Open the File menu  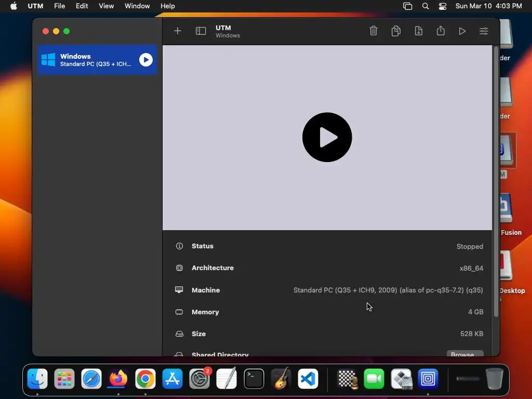[x=59, y=6]
